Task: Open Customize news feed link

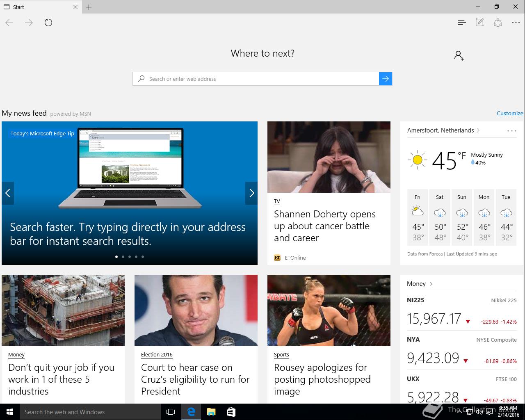Action: [x=510, y=113]
